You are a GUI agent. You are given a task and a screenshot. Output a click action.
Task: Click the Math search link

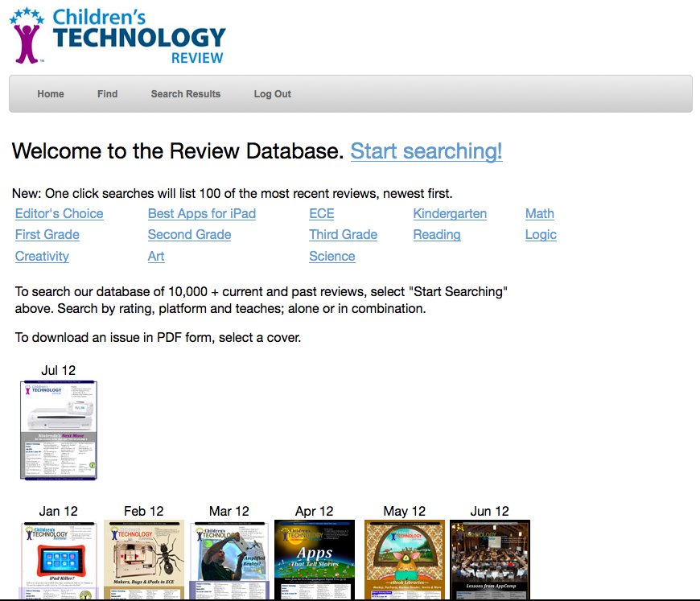point(540,213)
